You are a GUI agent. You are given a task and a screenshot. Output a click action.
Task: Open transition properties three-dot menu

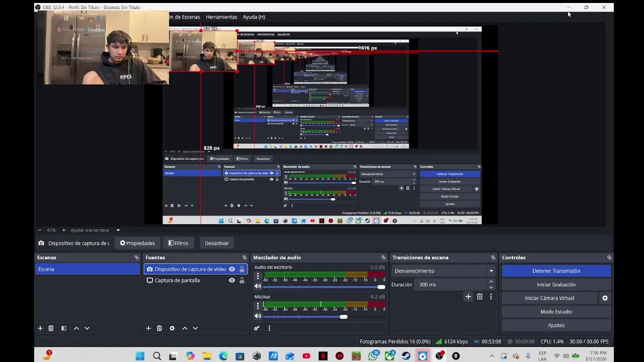click(491, 297)
